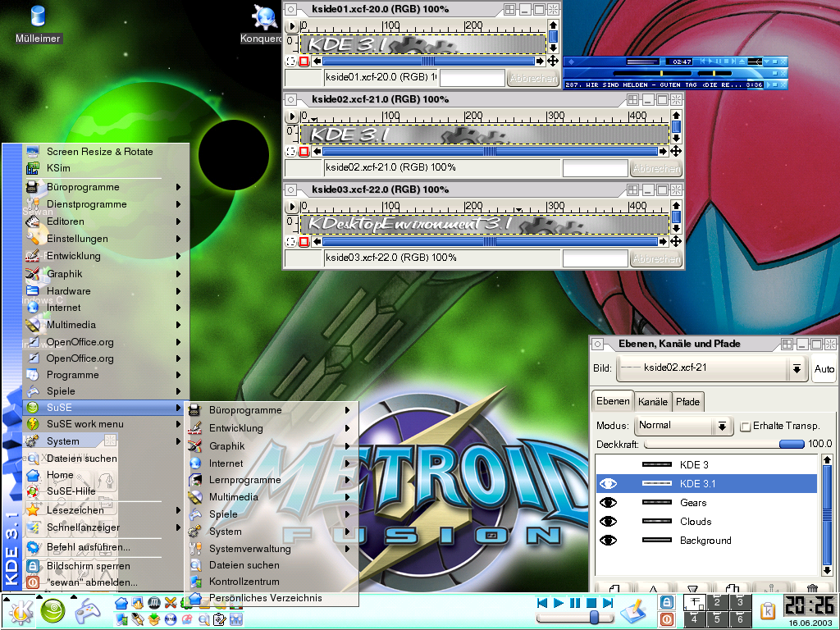The image size is (840, 630).
Task: Switch to virtual desktop 5 in pager
Action: (717, 619)
